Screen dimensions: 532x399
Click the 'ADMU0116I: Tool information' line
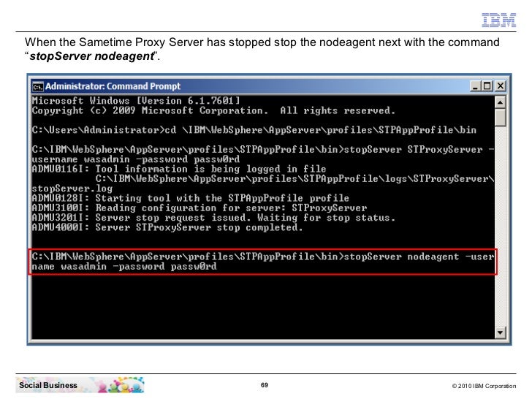[x=179, y=169]
